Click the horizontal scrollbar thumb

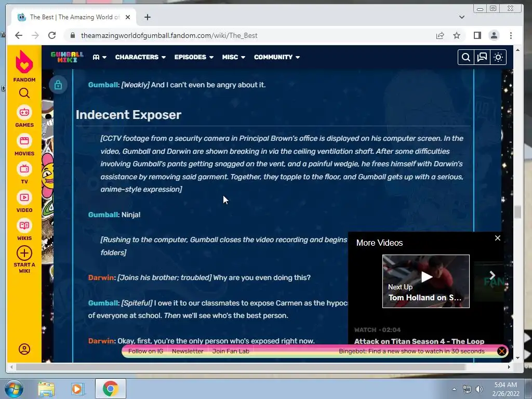[241, 367]
